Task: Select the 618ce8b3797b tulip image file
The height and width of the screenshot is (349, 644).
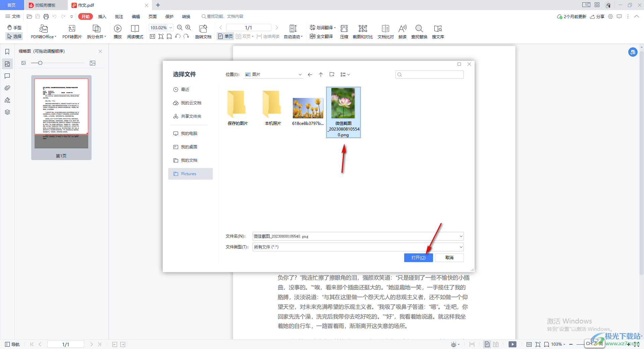Action: [x=308, y=112]
